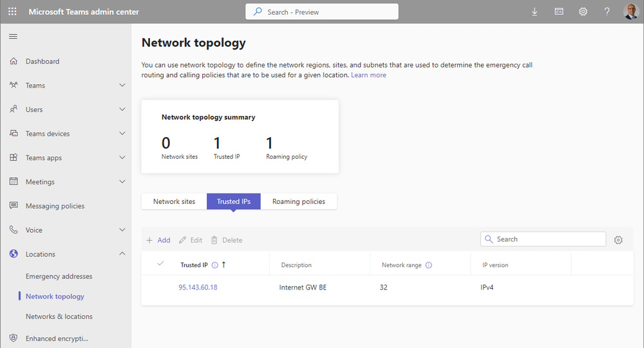Click the magnifier icon in table search
Viewport: 644px width, 348px height.
pyautogui.click(x=489, y=239)
